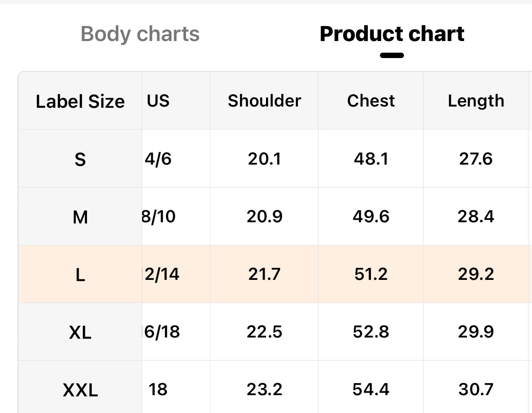Select the M size row label
The width and height of the screenshot is (532, 413).
[x=80, y=217]
